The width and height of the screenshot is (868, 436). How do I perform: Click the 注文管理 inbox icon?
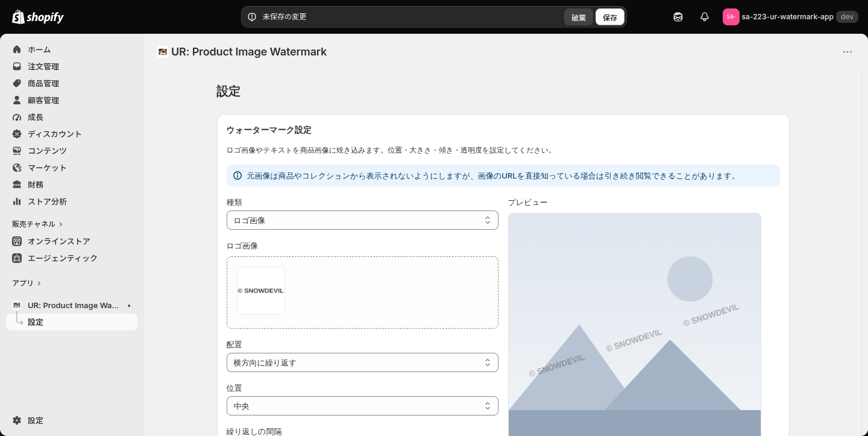[17, 66]
